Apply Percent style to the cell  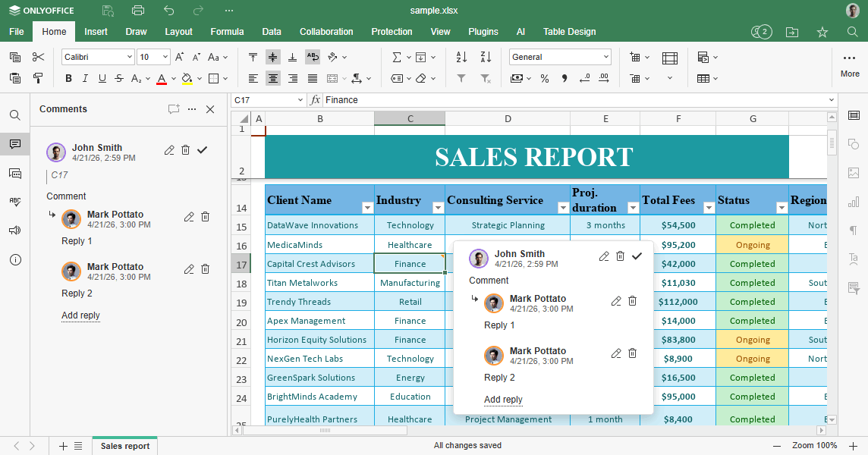coord(545,78)
